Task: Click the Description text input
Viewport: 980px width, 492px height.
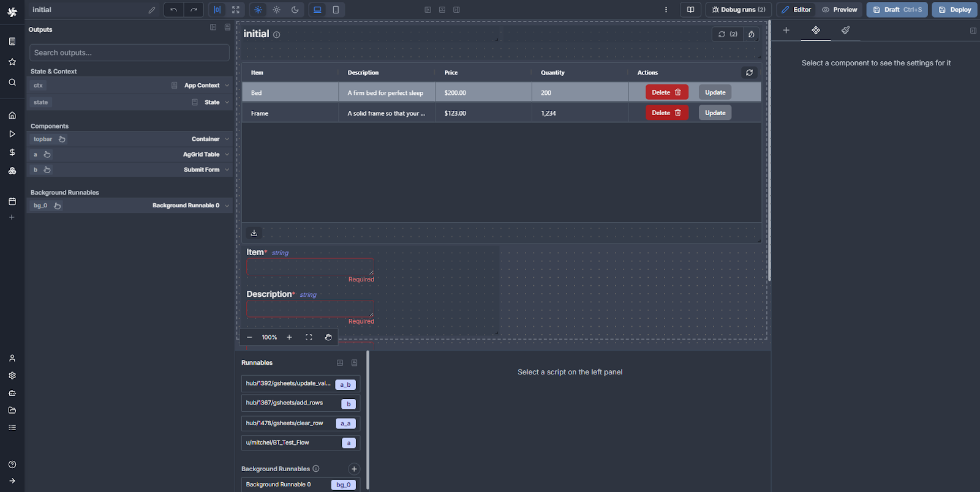Action: pos(310,308)
